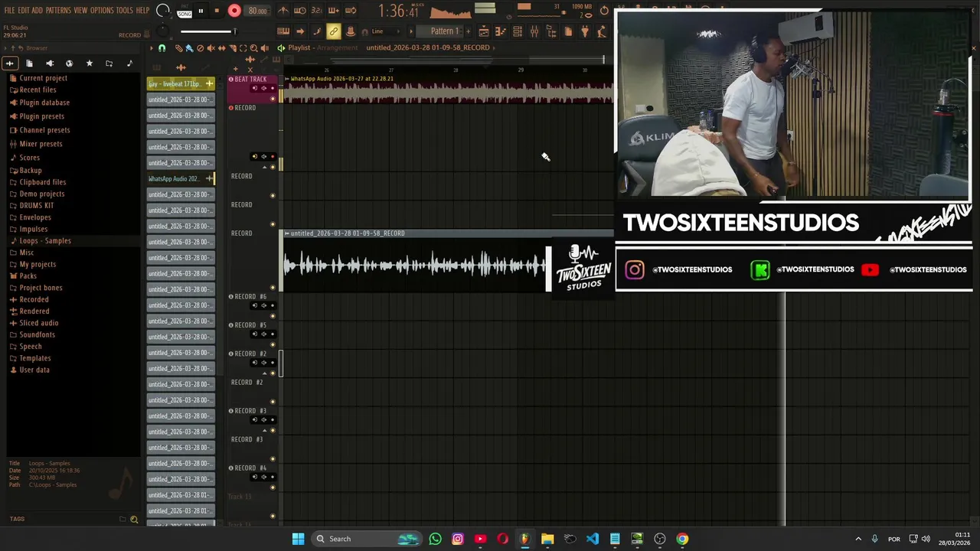
Task: Open Windows Start button
Action: (x=298, y=539)
